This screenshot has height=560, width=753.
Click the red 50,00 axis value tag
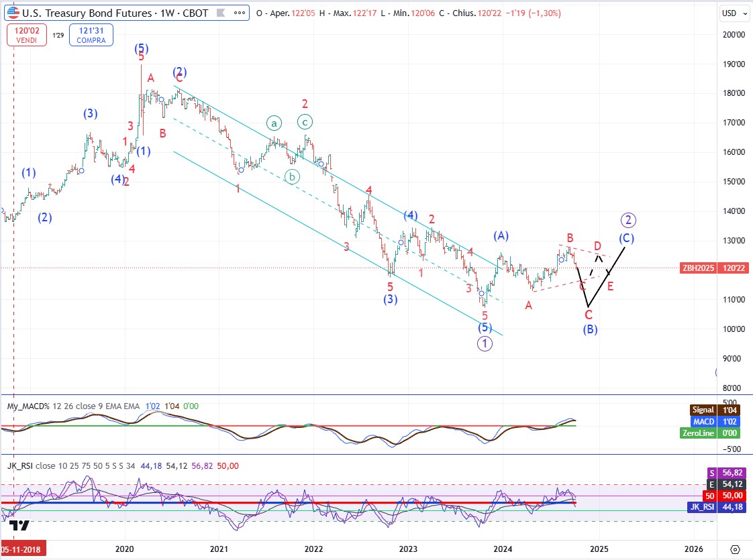click(734, 496)
